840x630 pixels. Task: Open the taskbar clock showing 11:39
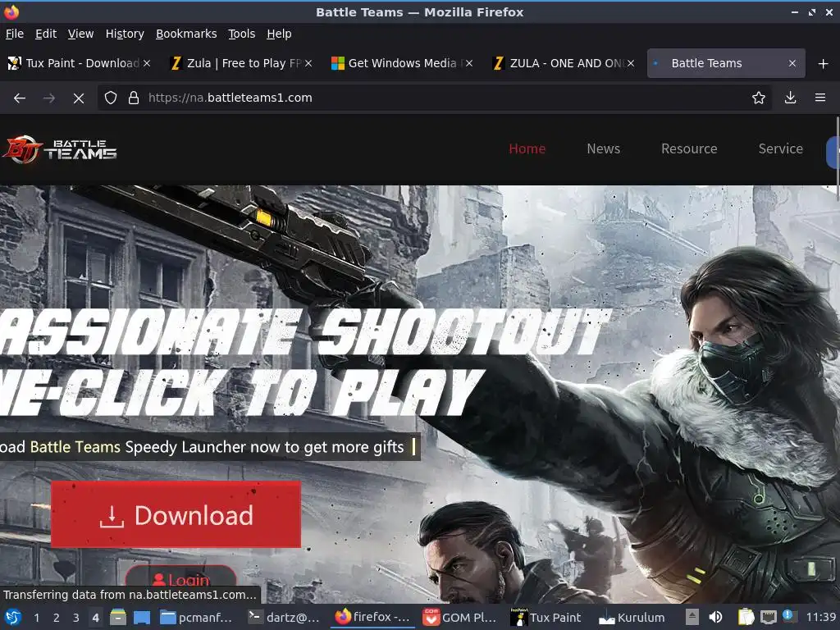[x=821, y=618]
